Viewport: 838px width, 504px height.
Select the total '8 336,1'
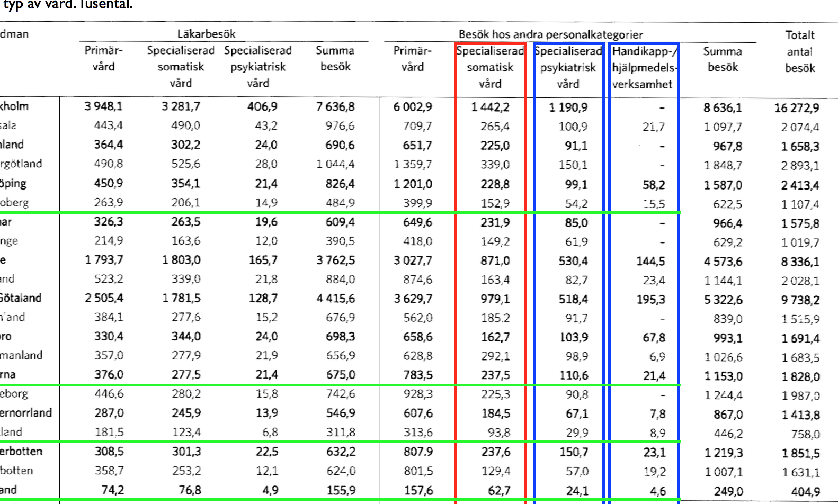[800, 262]
